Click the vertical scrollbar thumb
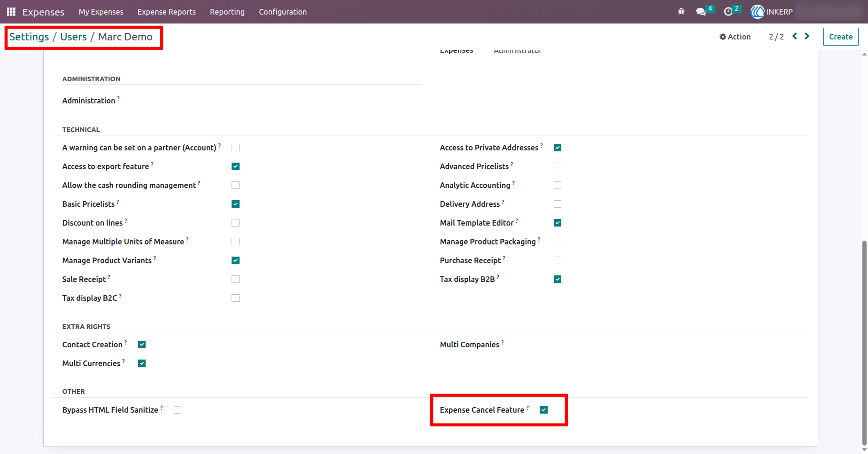Viewport: 868px width, 454px height. (x=864, y=343)
